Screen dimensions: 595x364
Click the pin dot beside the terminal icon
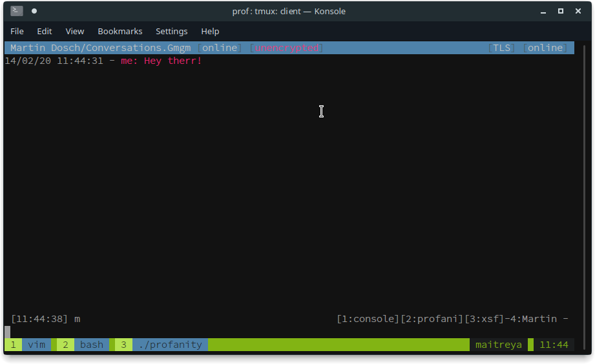click(x=34, y=11)
